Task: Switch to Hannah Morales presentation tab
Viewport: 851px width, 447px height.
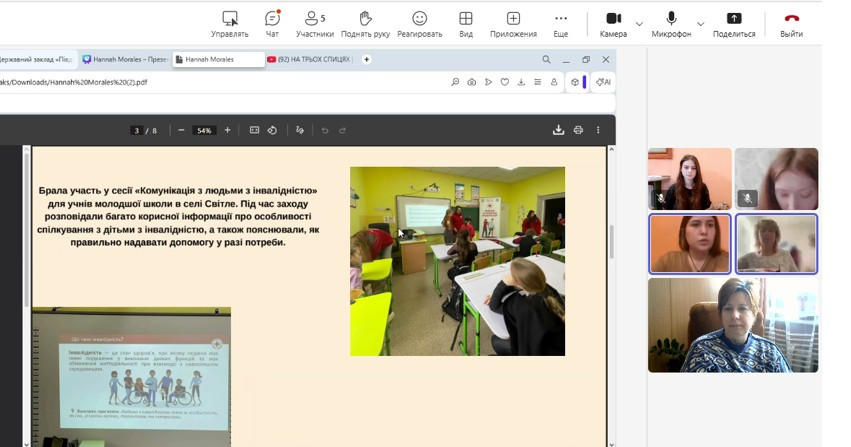Action: click(x=125, y=59)
